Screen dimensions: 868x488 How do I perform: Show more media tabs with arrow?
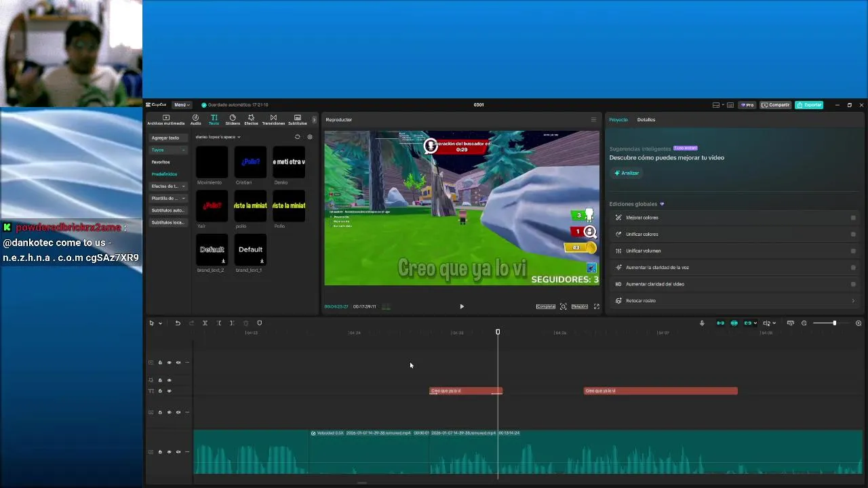[x=313, y=120]
